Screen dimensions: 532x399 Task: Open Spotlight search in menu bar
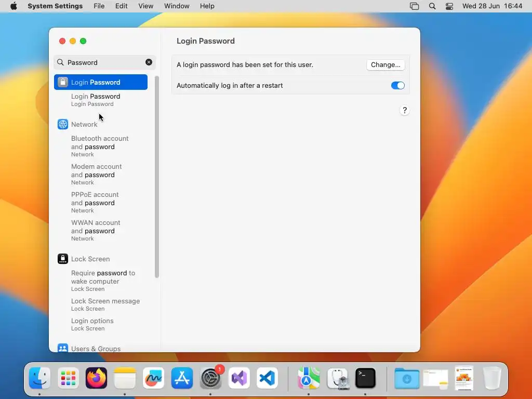[432, 6]
